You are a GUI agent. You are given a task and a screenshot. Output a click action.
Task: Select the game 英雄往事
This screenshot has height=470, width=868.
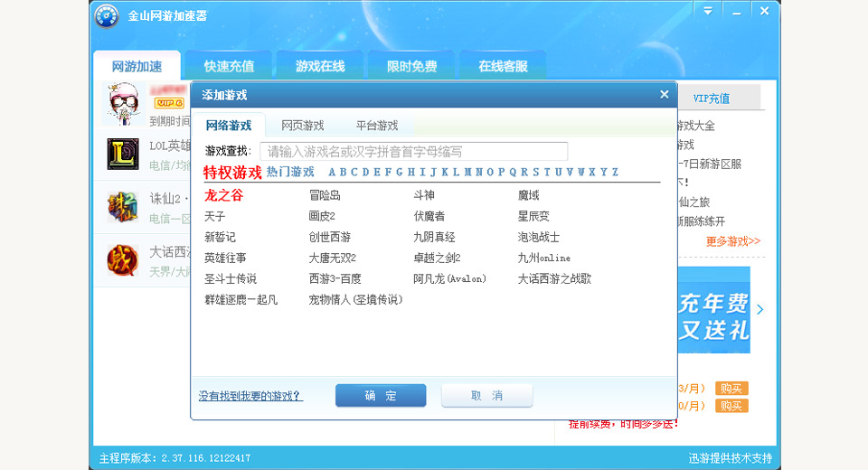coord(225,258)
